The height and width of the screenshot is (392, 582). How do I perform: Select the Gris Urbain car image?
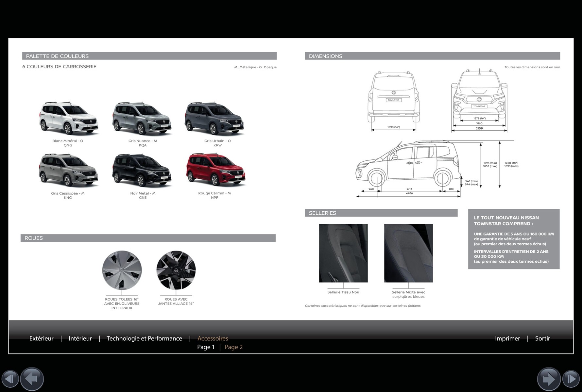(214, 118)
